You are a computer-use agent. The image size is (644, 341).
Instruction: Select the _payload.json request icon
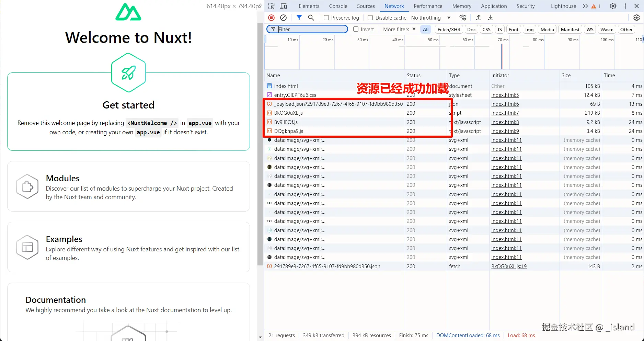269,104
